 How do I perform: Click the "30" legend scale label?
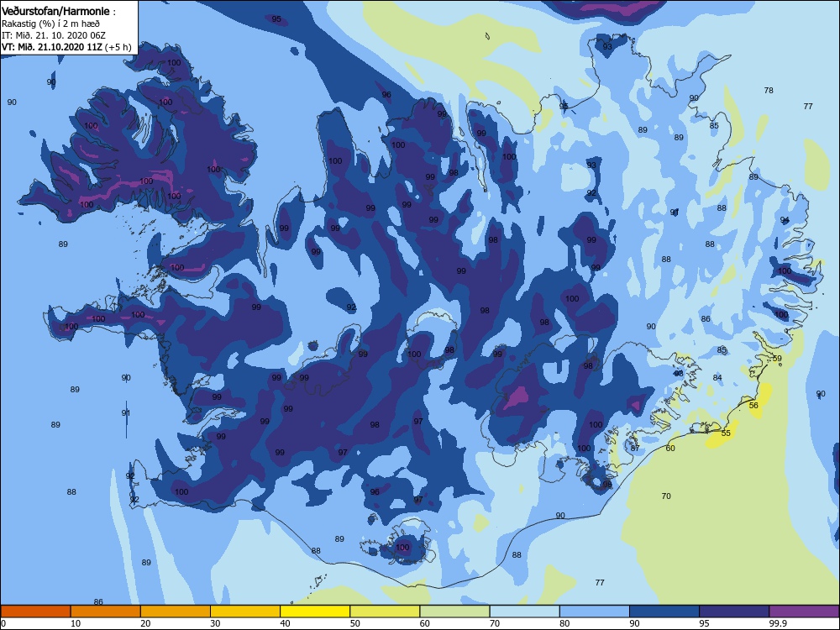pos(215,623)
